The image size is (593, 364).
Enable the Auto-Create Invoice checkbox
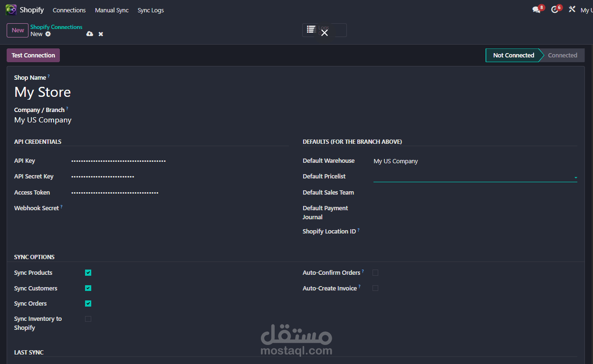point(375,288)
